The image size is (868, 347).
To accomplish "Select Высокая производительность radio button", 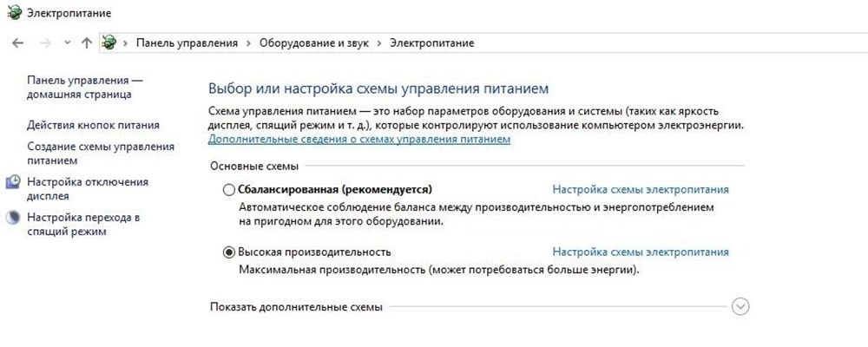I will pyautogui.click(x=228, y=252).
